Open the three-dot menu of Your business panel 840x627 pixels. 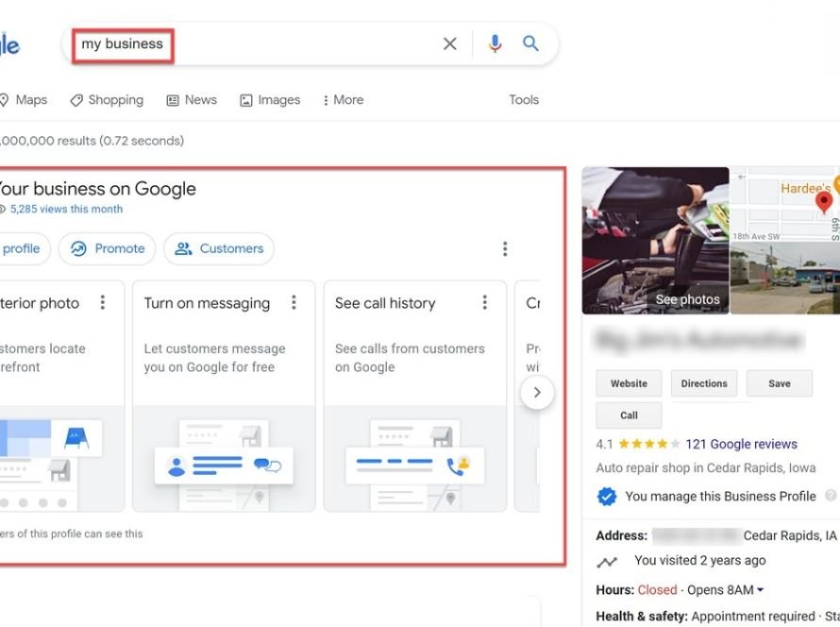(x=505, y=248)
